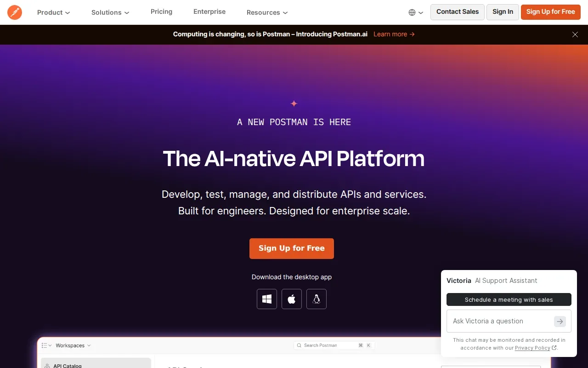Download the macOS desktop app
The width and height of the screenshot is (588, 368).
(x=292, y=299)
